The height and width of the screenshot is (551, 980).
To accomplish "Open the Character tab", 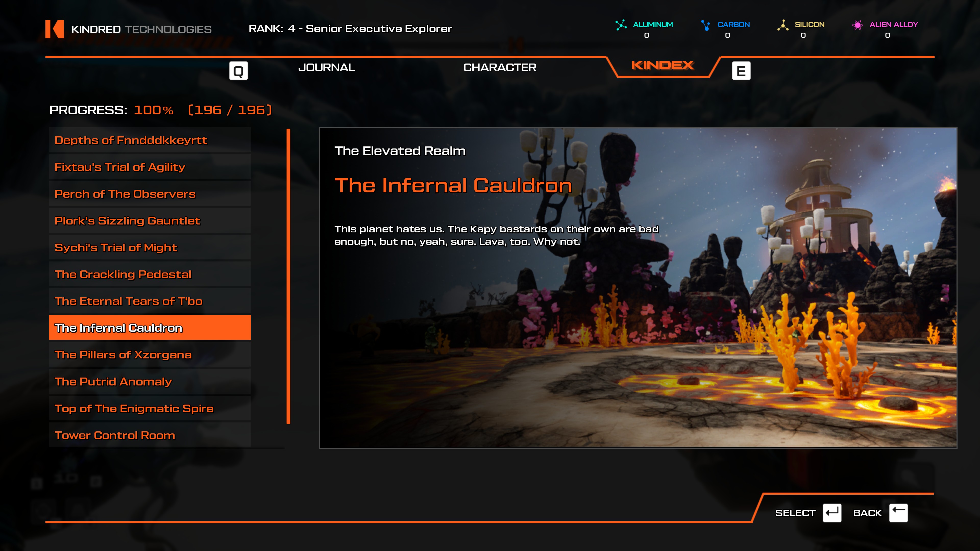I will (x=499, y=68).
